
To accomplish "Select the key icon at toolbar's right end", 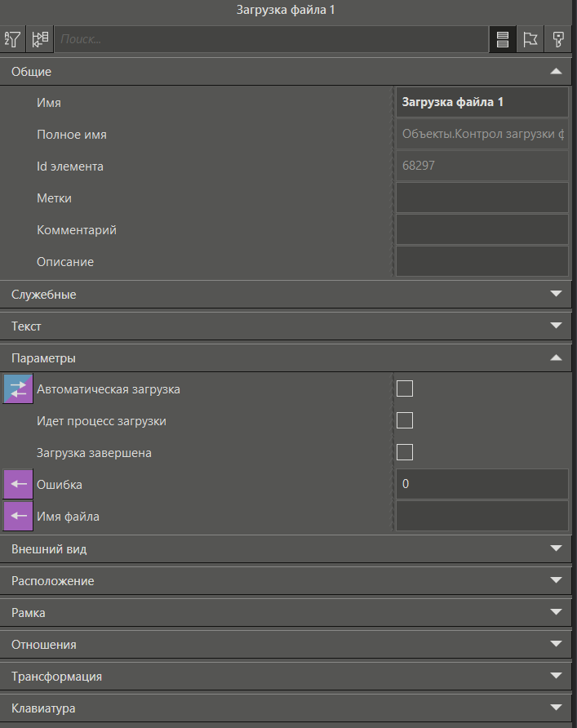I will [x=558, y=38].
